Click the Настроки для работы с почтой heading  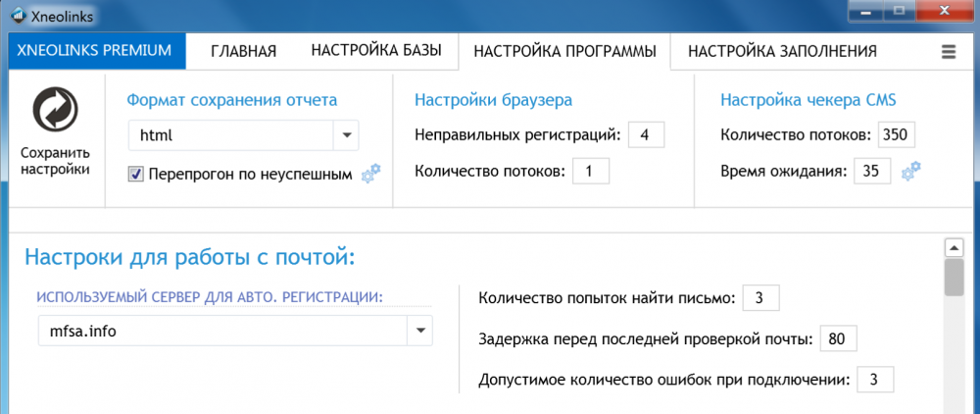pyautogui.click(x=189, y=257)
